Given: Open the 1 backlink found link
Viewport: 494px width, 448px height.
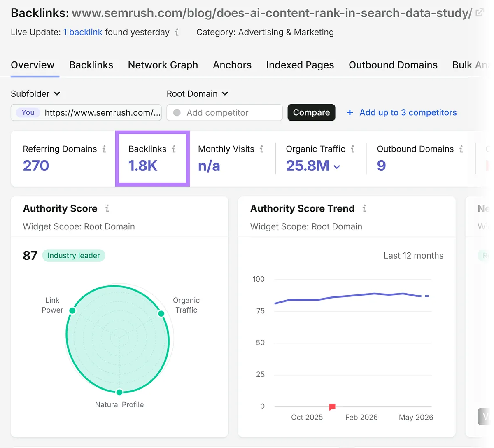Looking at the screenshot, I should tap(83, 32).
